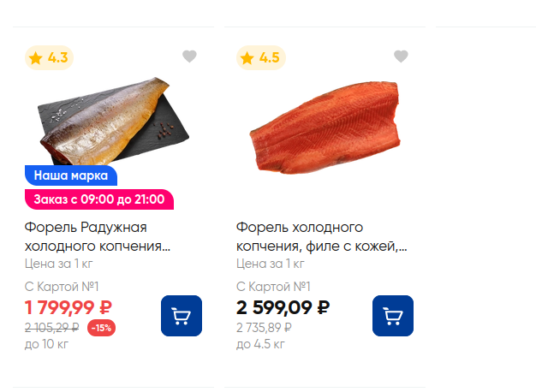536x392 pixels.
Task: Open the 4.3 star rating badge
Action: (x=49, y=57)
